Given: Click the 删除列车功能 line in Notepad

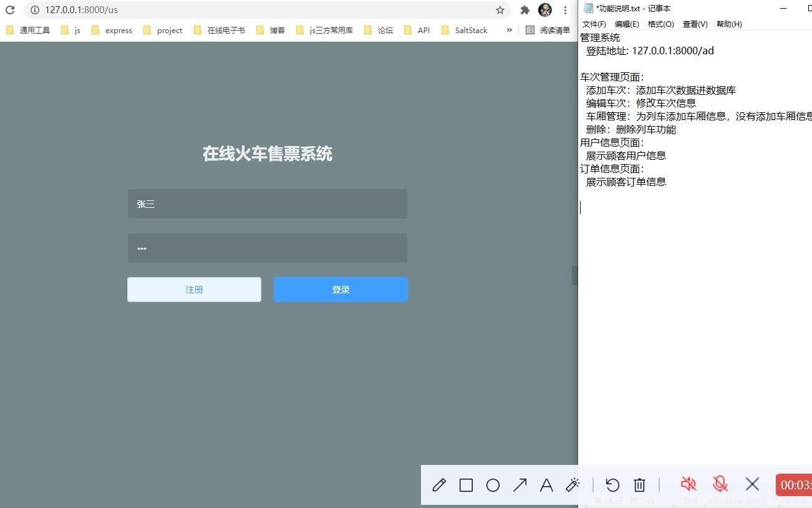Looking at the screenshot, I should (x=631, y=130).
